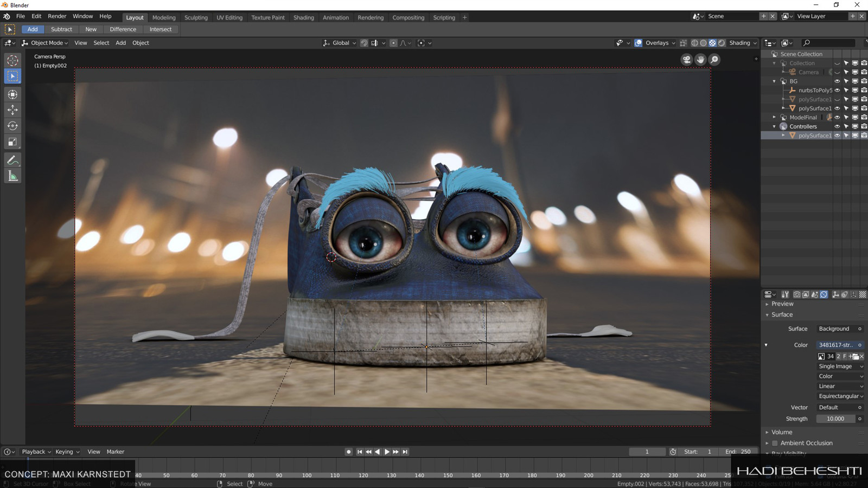The height and width of the screenshot is (488, 868).
Task: Open the Output properties tab
Action: 806,294
